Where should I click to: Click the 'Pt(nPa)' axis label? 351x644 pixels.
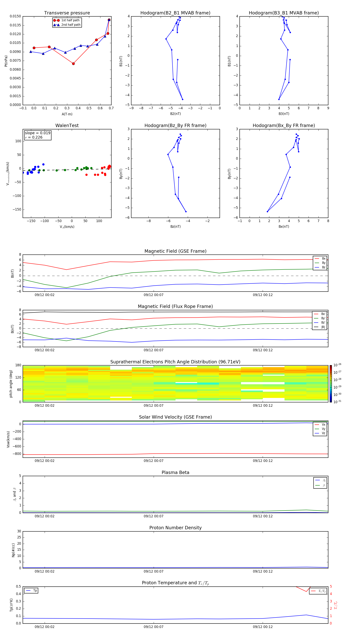tap(6, 61)
